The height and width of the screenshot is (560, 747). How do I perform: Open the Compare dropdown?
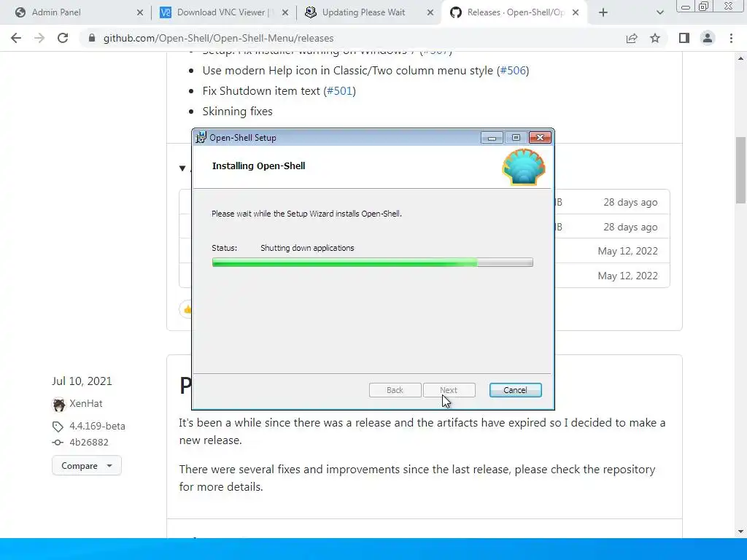pos(87,466)
